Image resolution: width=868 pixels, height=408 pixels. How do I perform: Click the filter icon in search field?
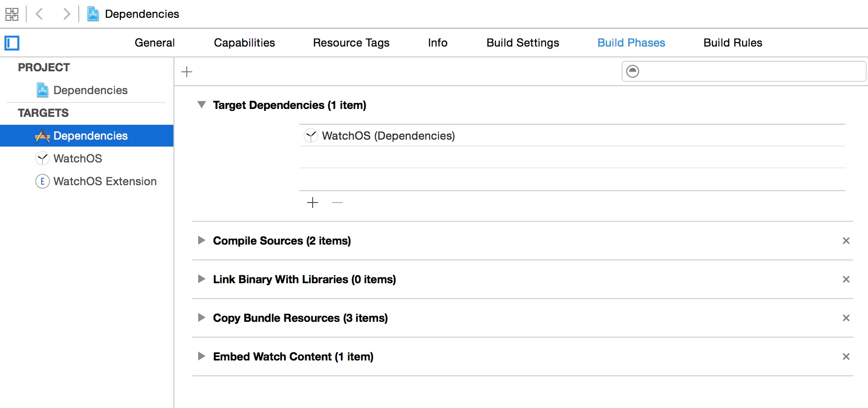(633, 71)
